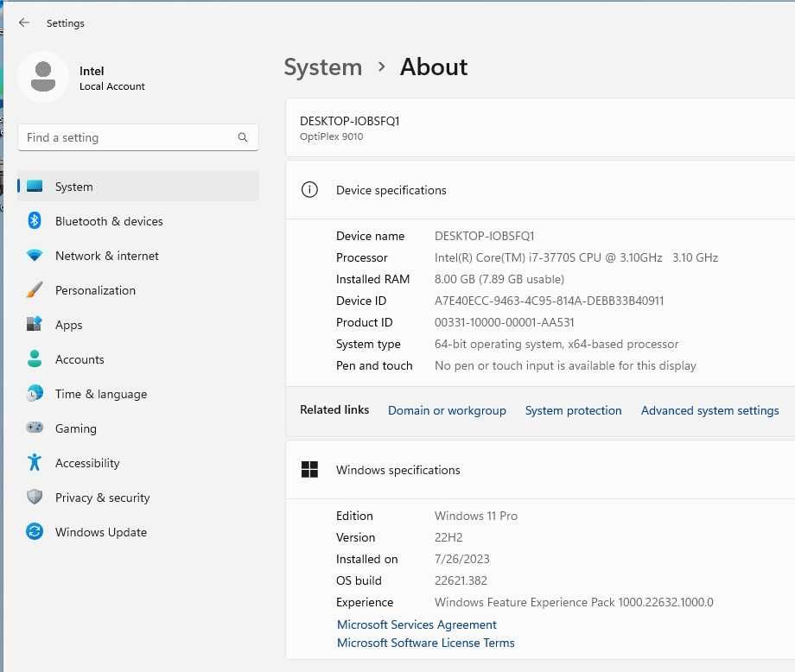This screenshot has height=672, width=795.
Task: Open Bluetooth & devices settings
Action: tap(138, 221)
